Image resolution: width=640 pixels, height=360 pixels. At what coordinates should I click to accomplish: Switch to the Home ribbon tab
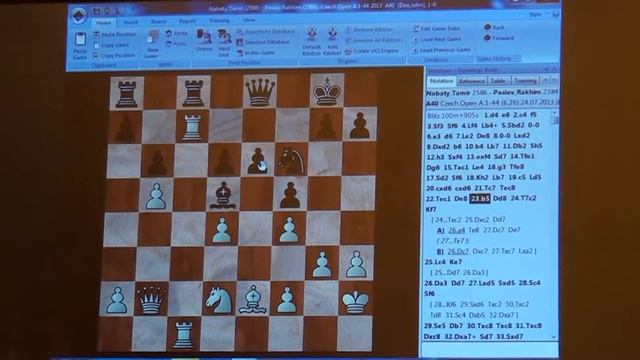click(x=104, y=22)
